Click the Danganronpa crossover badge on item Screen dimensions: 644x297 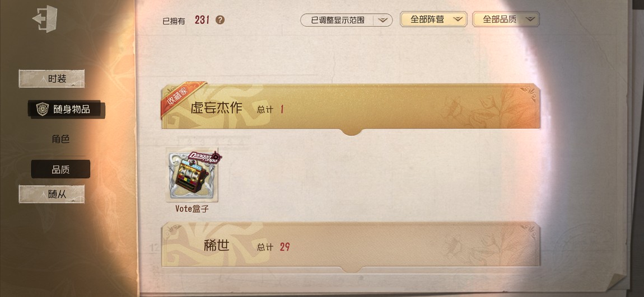pyautogui.click(x=205, y=158)
